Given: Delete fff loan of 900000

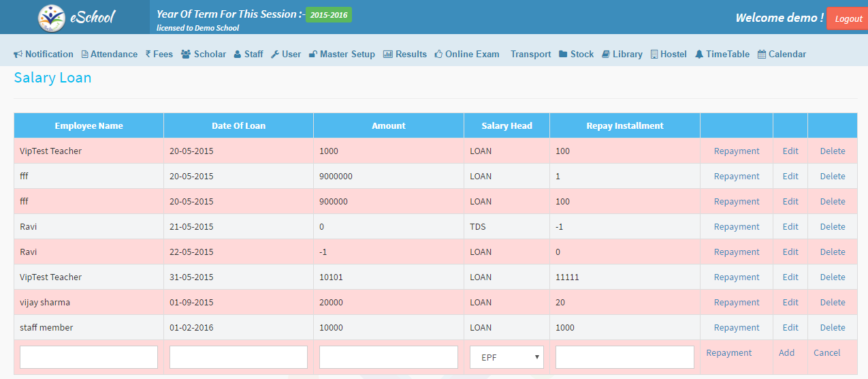Looking at the screenshot, I should [833, 201].
